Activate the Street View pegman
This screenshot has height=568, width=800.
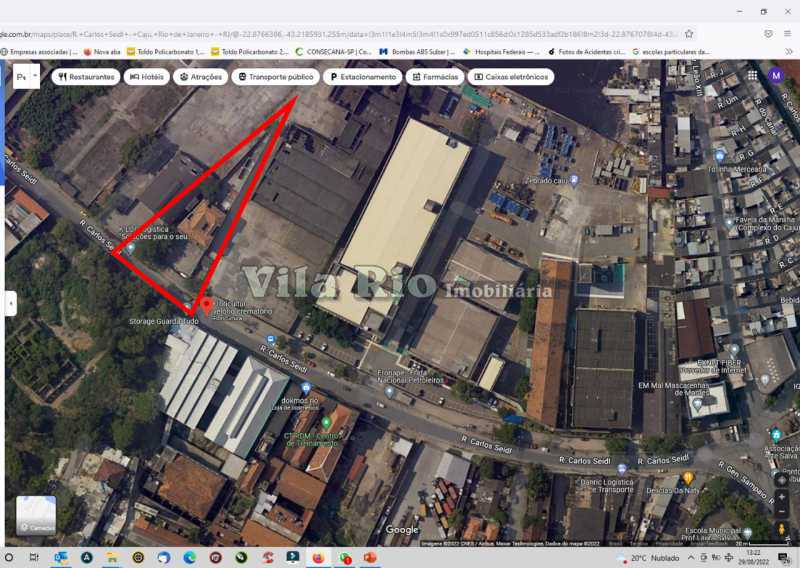coord(781,530)
